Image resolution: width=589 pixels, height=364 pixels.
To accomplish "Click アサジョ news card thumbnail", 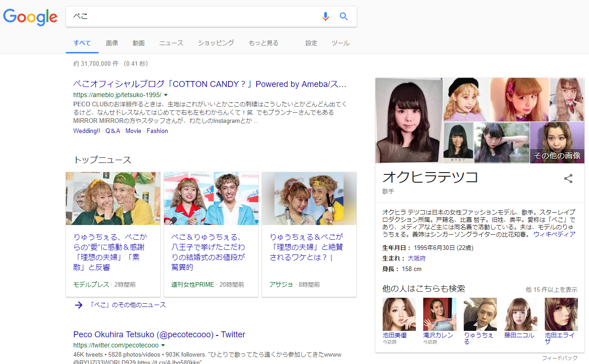I will click(x=309, y=198).
